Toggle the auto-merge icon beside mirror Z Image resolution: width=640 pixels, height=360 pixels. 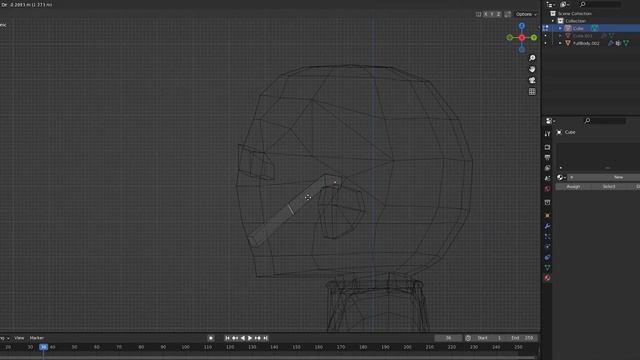click(x=508, y=14)
